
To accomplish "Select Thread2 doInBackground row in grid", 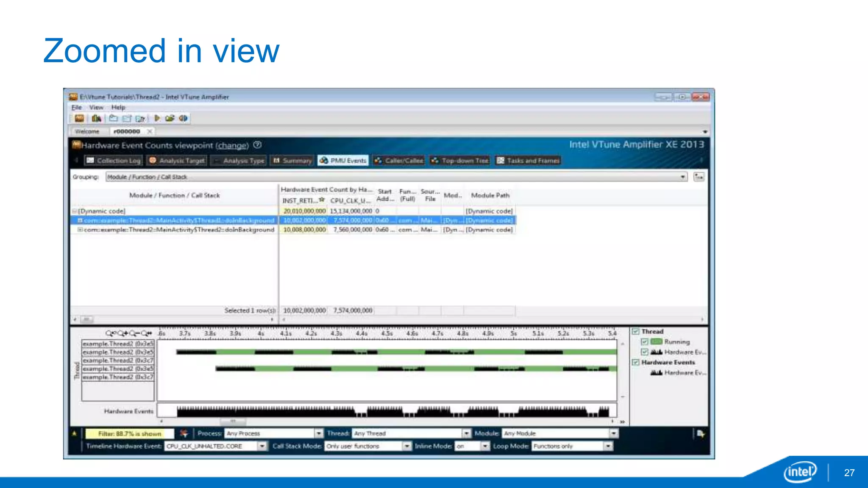I will (179, 230).
